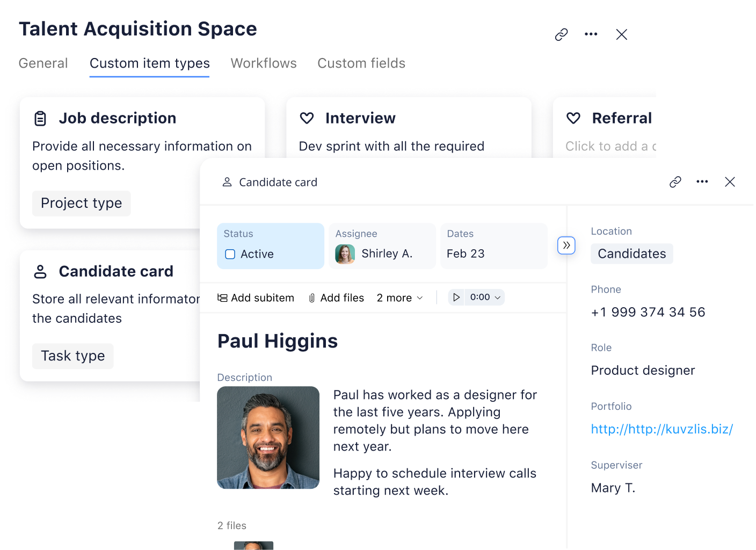The height and width of the screenshot is (550, 756).
Task: Attach files using Add files
Action: tap(337, 298)
